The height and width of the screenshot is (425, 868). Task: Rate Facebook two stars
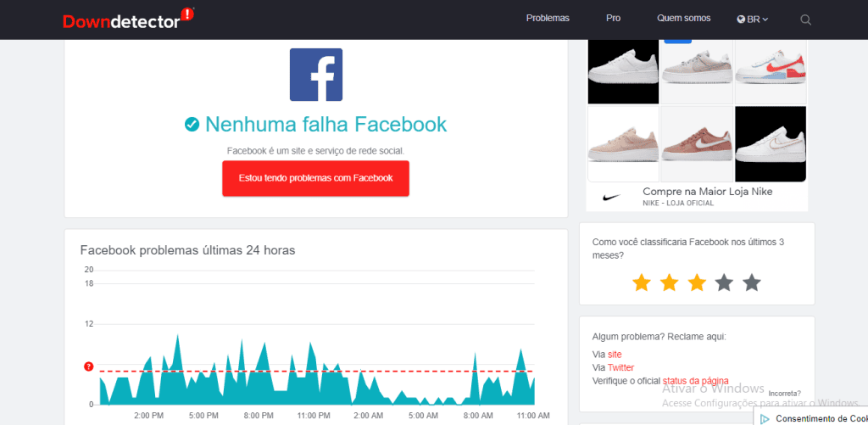(x=669, y=282)
